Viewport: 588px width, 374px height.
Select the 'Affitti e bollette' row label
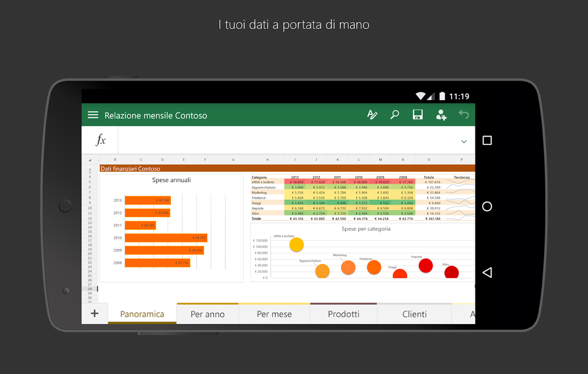tap(263, 182)
